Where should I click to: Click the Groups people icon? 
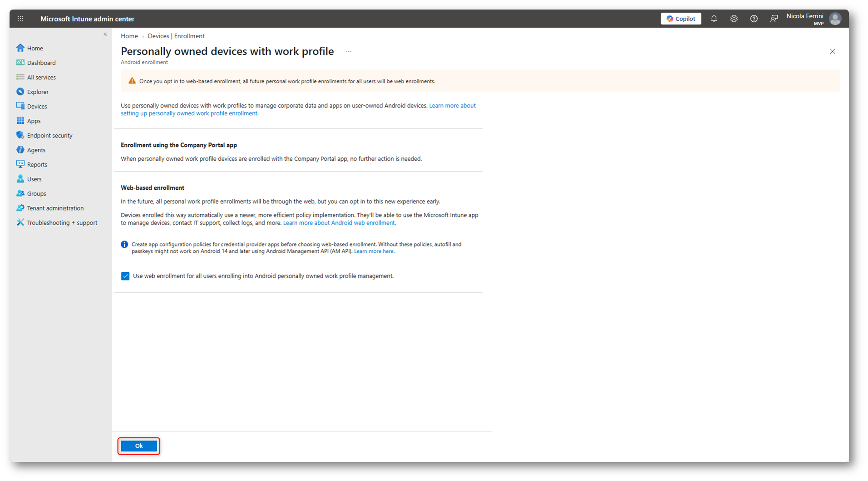(x=20, y=193)
